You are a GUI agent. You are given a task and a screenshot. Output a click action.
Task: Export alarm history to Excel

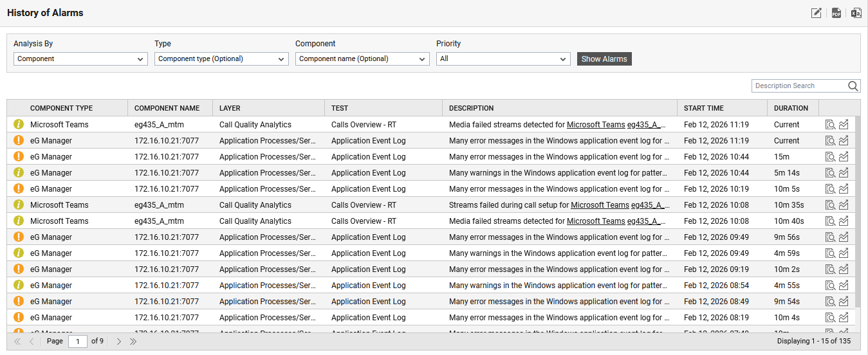[856, 13]
